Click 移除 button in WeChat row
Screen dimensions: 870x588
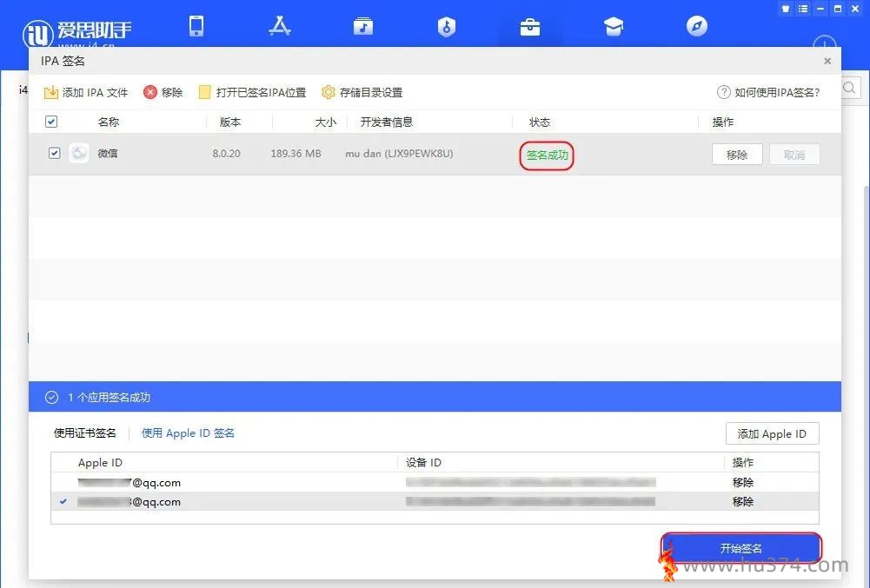point(737,155)
